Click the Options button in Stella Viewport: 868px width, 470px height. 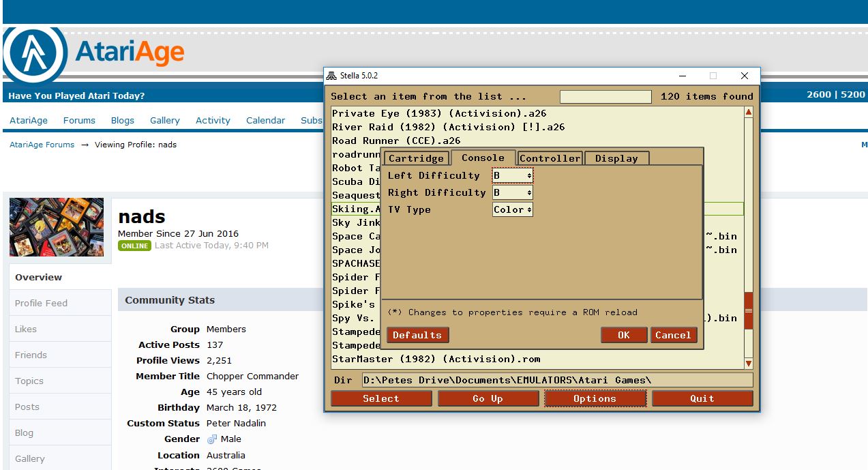coord(595,398)
